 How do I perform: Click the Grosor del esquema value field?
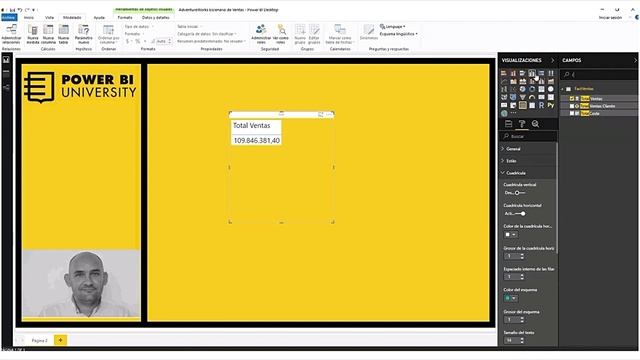point(511,320)
